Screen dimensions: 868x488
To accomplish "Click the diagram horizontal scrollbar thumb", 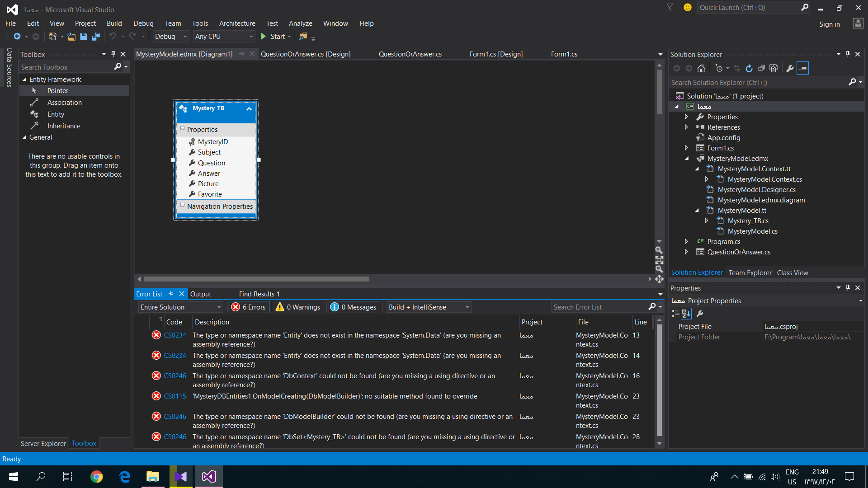I will coord(256,279).
